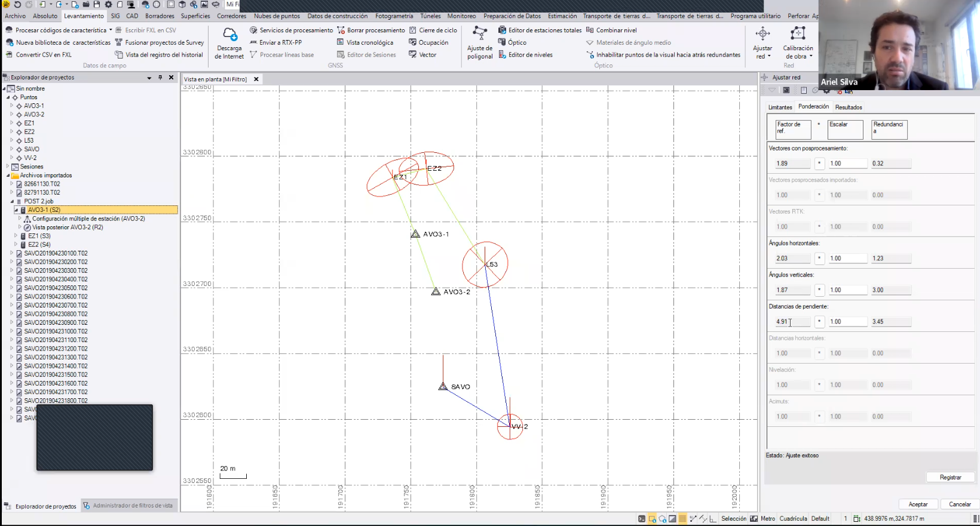Open Editor de niveles
This screenshot has width=980, height=526.
pos(525,54)
